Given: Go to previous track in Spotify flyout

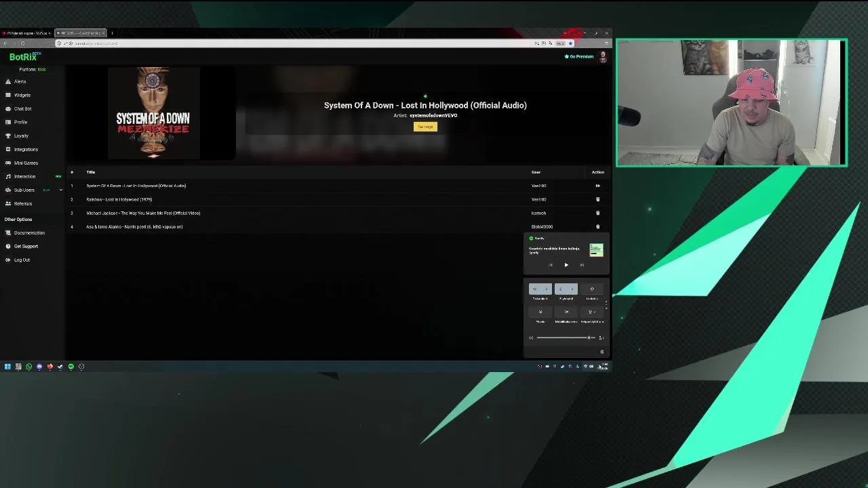Looking at the screenshot, I should pos(551,265).
